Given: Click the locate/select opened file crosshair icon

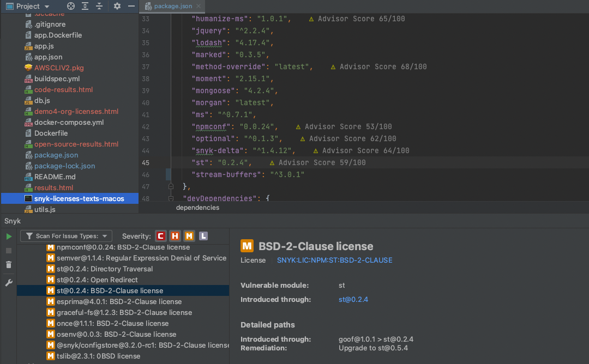Looking at the screenshot, I should [70, 6].
